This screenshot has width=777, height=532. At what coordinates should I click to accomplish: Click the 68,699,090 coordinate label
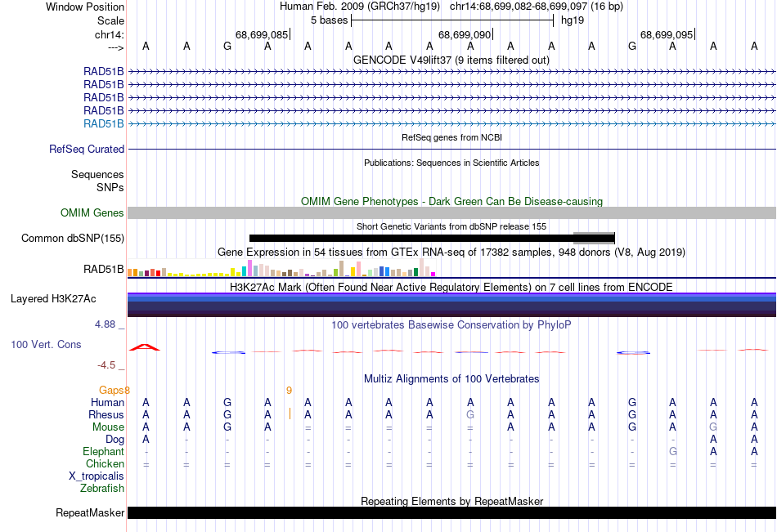click(x=465, y=34)
